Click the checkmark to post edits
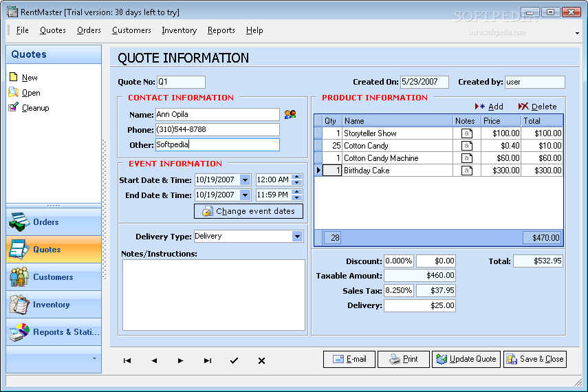The width and height of the screenshot is (588, 392). coord(234,360)
